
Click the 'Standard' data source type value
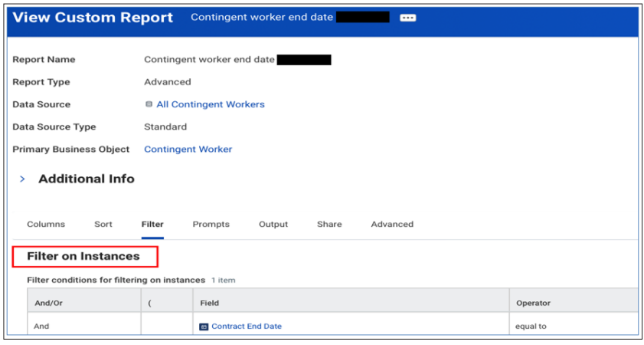pyautogui.click(x=165, y=127)
